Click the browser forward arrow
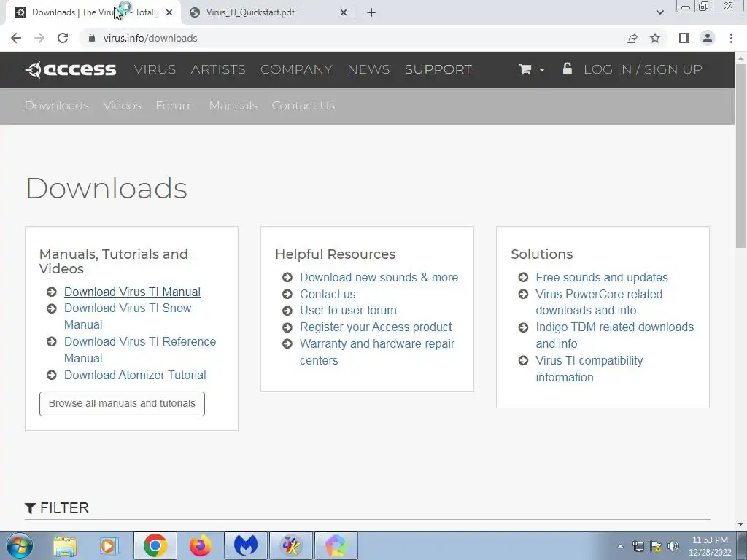The height and width of the screenshot is (560, 747). [39, 38]
